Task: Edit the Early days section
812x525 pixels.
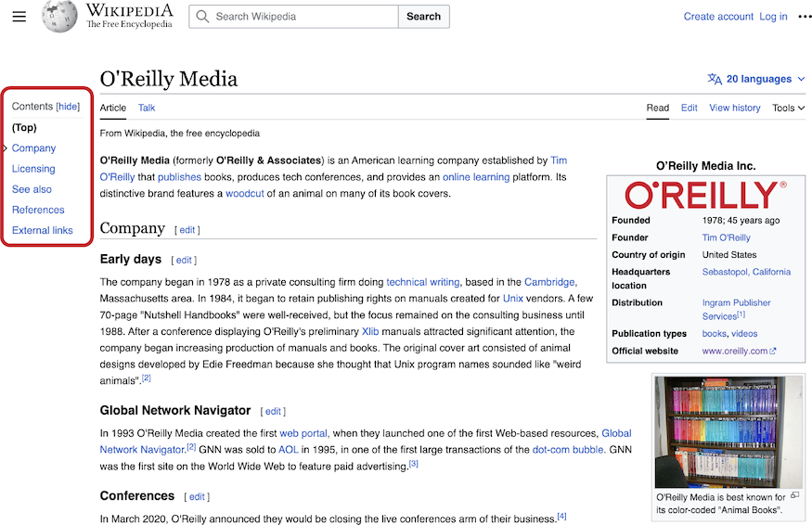Action: pos(184,260)
